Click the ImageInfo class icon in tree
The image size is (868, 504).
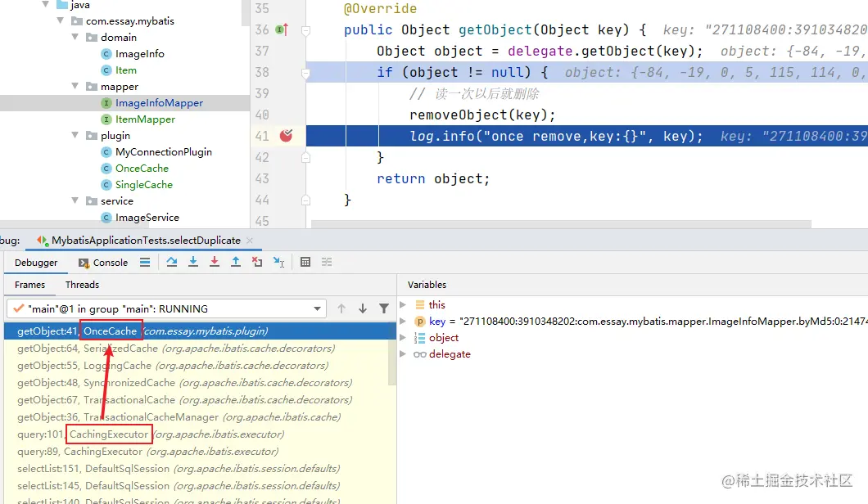tap(106, 54)
